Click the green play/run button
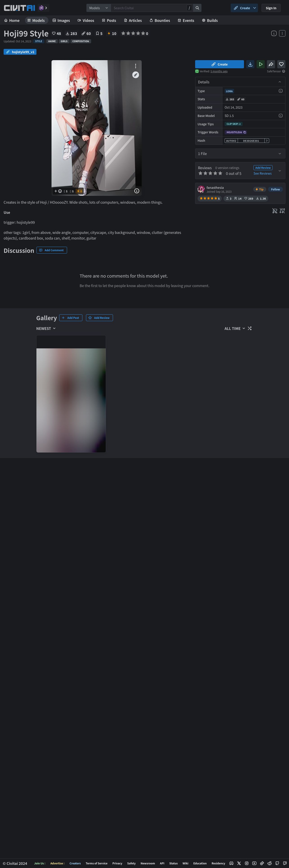Viewport: 289px width, 868px height. tap(261, 64)
